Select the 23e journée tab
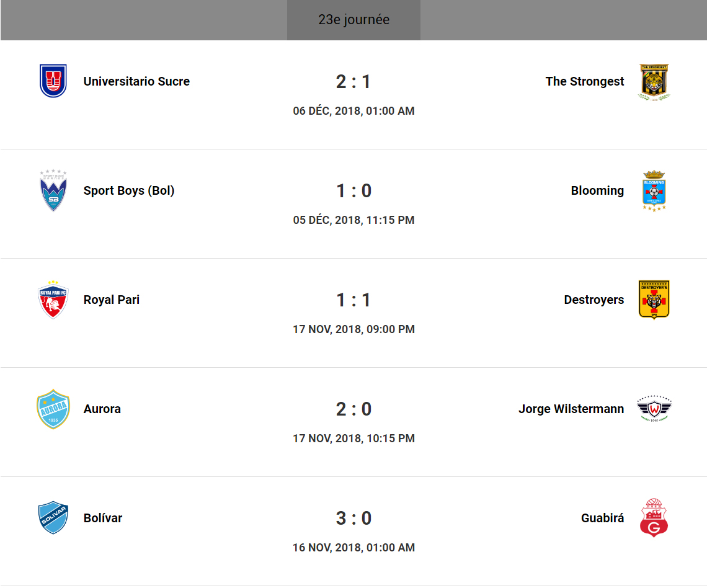 tap(353, 20)
